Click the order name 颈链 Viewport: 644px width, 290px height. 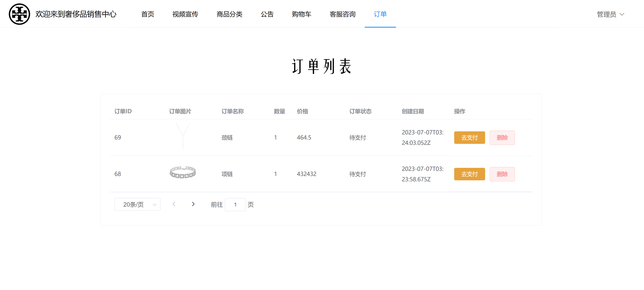pos(227,138)
